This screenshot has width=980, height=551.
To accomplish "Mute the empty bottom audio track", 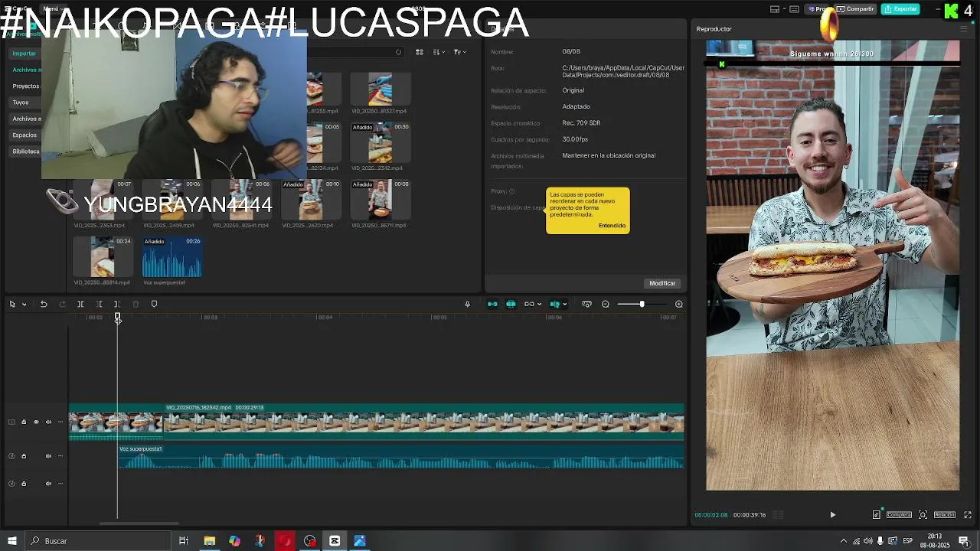I will pyautogui.click(x=48, y=484).
